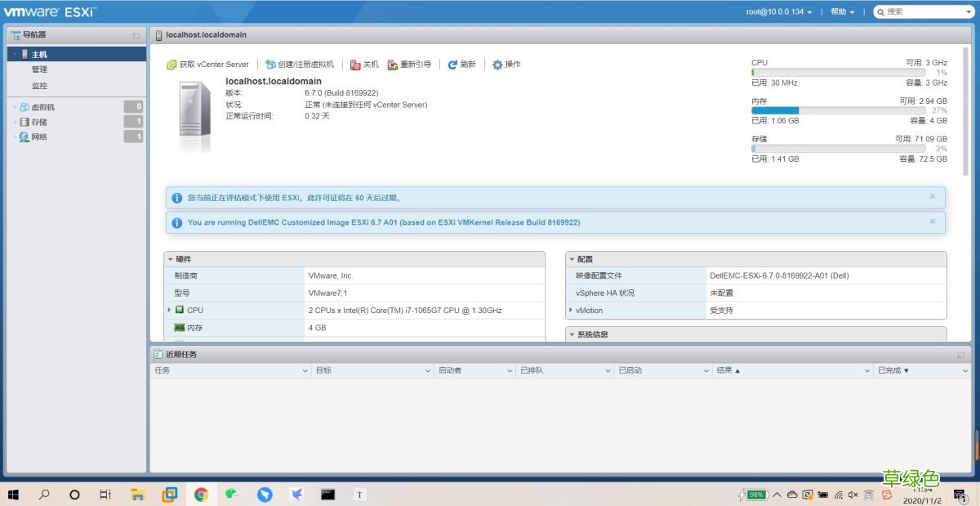980x506 pixels.
Task: Dismiss the DellEMC Customized Image banner
Action: pos(933,222)
